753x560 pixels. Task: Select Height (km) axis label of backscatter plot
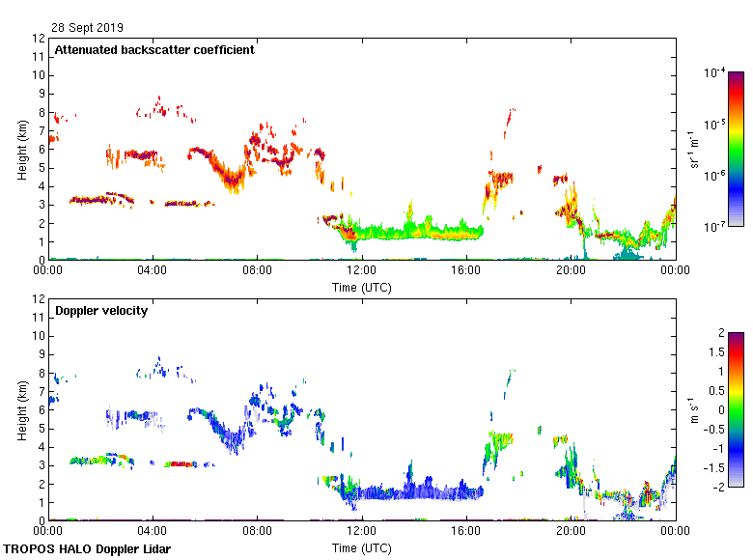click(x=21, y=149)
